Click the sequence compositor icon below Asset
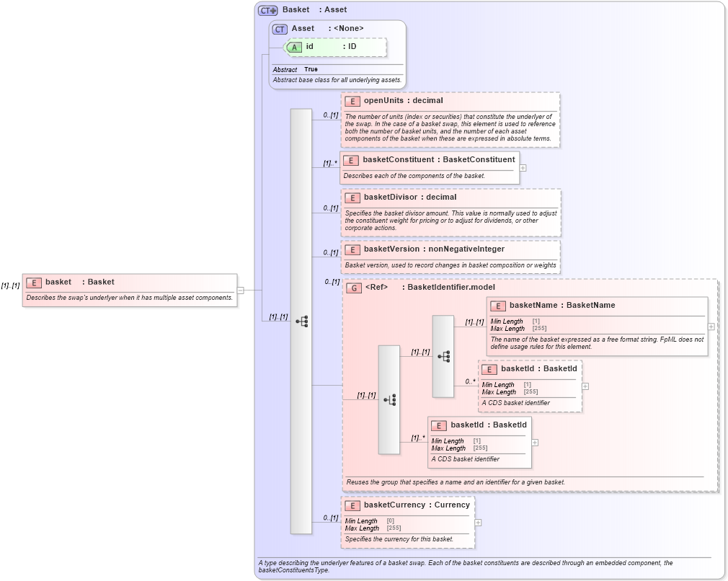 pyautogui.click(x=301, y=320)
